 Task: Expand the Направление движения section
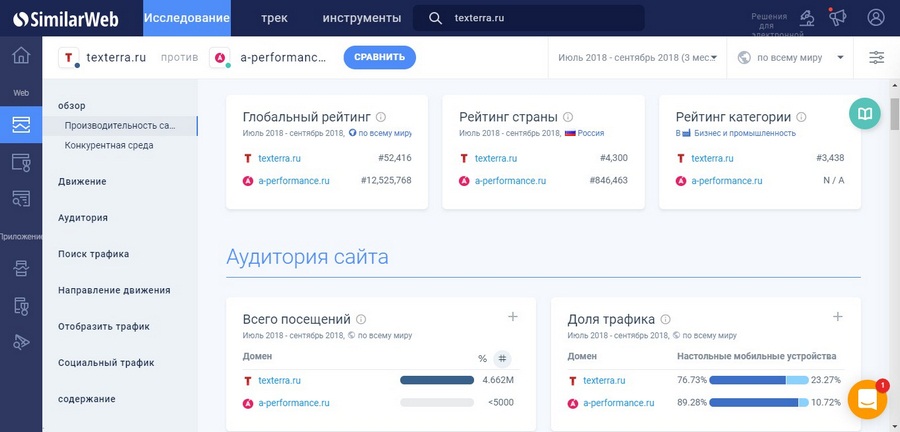pyautogui.click(x=114, y=290)
